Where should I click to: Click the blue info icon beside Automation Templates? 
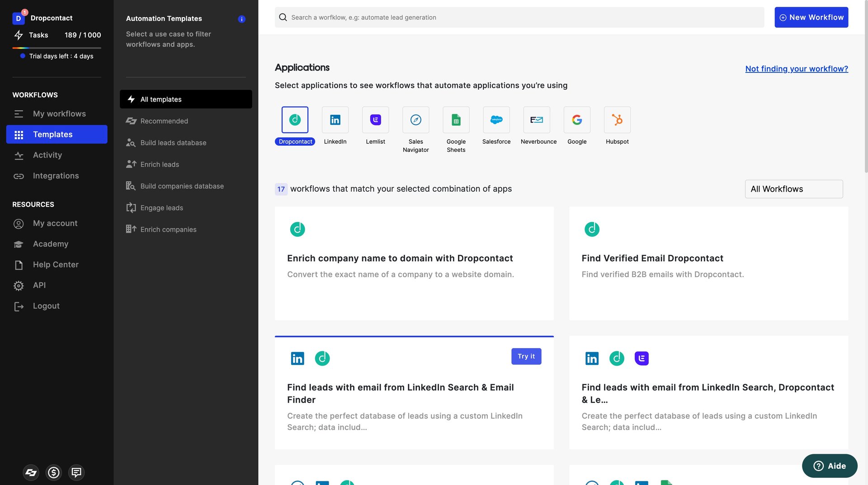coord(241,19)
